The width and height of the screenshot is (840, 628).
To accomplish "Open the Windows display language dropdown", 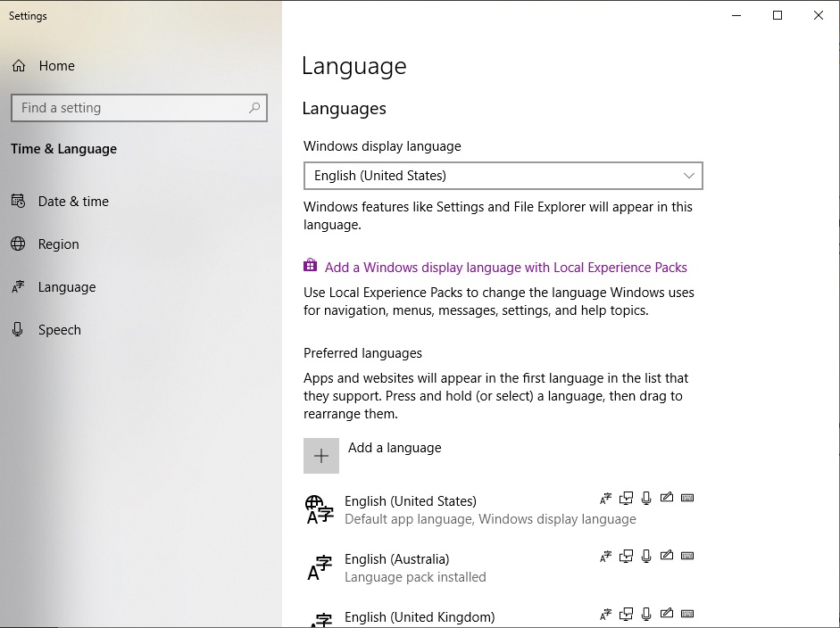I will click(503, 176).
